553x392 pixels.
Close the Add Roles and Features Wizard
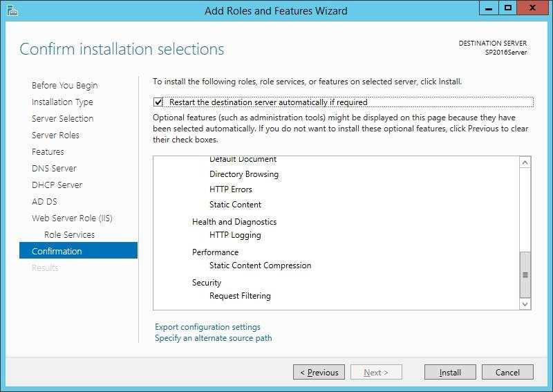point(532,8)
